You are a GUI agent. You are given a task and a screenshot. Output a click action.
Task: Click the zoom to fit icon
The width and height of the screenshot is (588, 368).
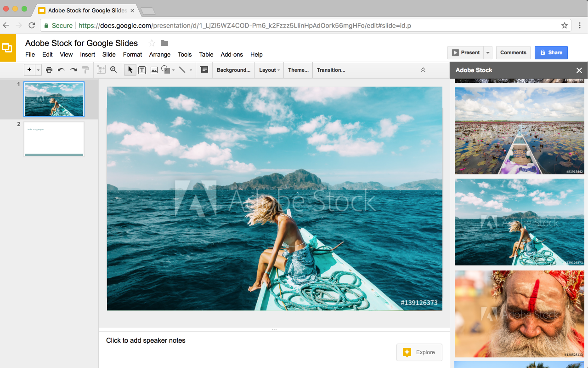pyautogui.click(x=102, y=70)
